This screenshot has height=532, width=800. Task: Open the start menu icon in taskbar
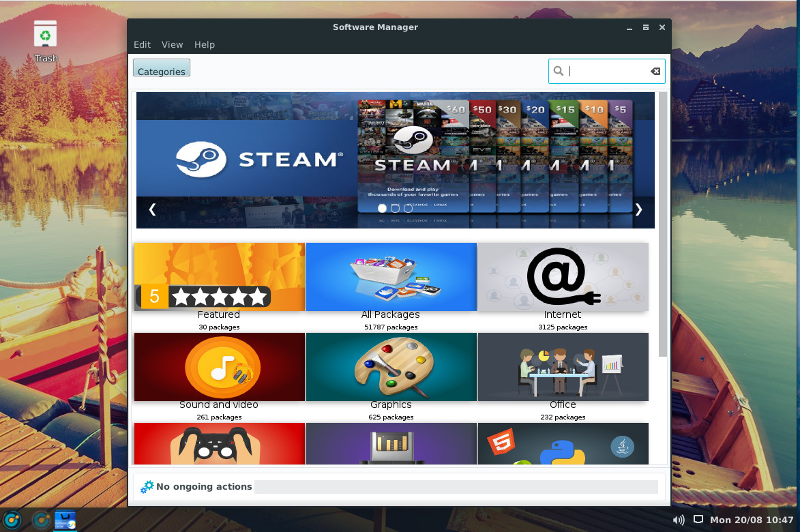click(12, 520)
